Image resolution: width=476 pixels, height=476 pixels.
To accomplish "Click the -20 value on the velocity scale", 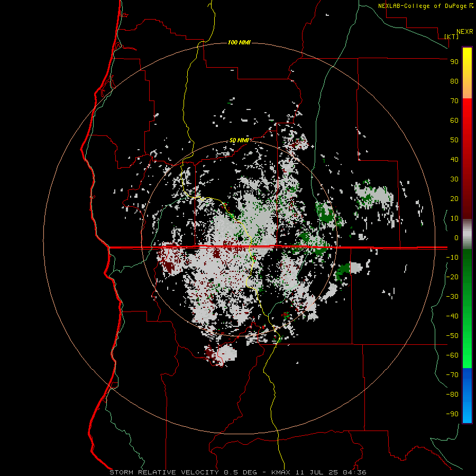I will [452, 277].
